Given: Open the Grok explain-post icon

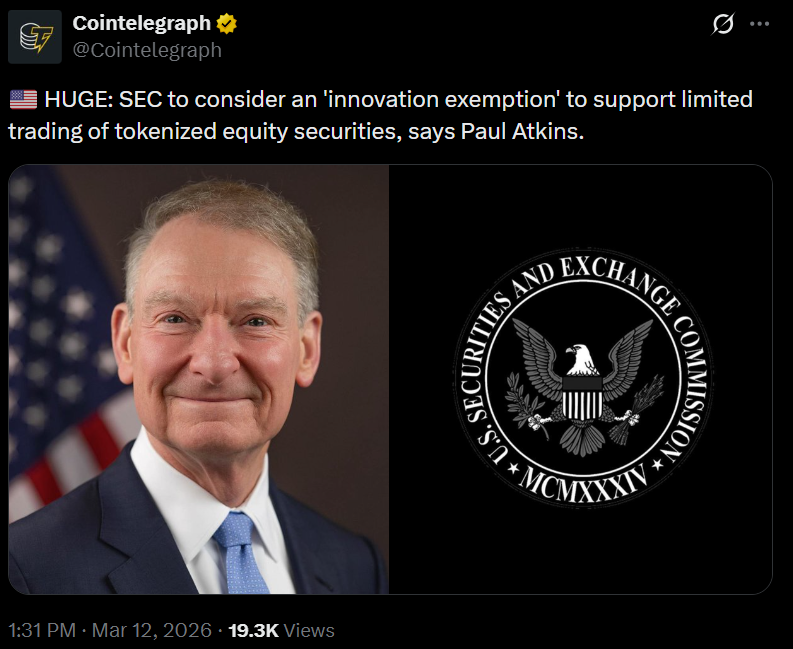Looking at the screenshot, I should click(721, 25).
